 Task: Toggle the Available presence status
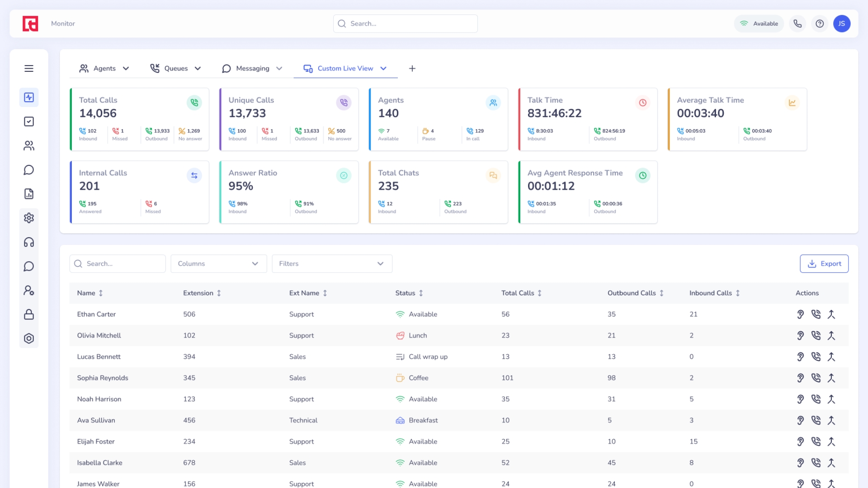[759, 23]
